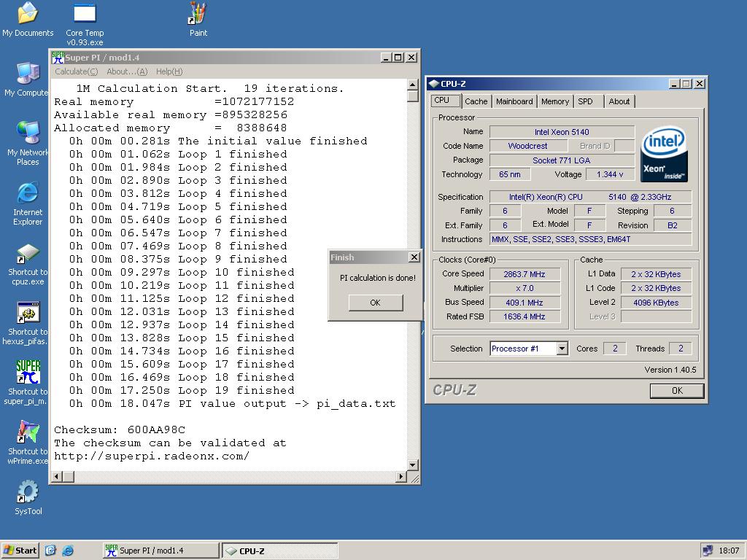Close the Finish dialog
Image resolution: width=747 pixels, height=560 pixels.
tap(414, 257)
